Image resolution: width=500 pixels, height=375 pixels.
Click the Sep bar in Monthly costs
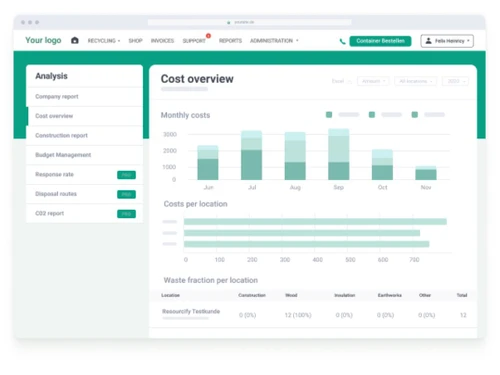[x=339, y=154]
